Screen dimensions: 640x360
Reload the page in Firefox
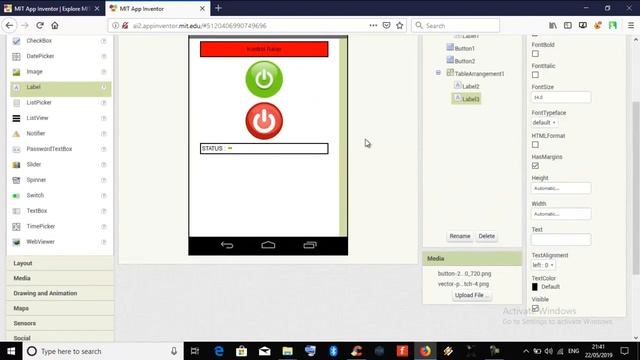pos(40,25)
